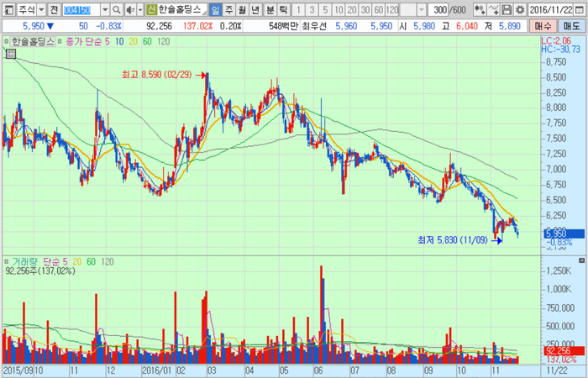Click the speaker sound icon
The width and height of the screenshot is (588, 378).
point(132,8)
